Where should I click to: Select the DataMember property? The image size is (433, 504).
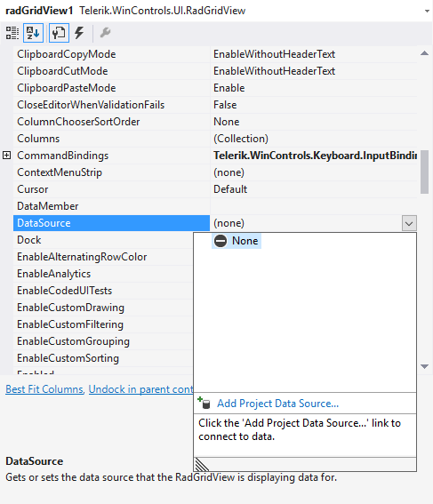pyautogui.click(x=111, y=206)
